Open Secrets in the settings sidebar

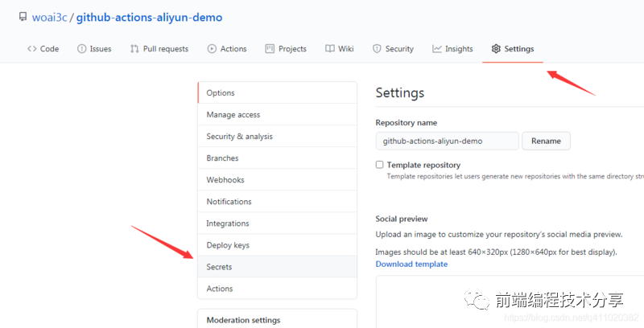tap(277, 267)
